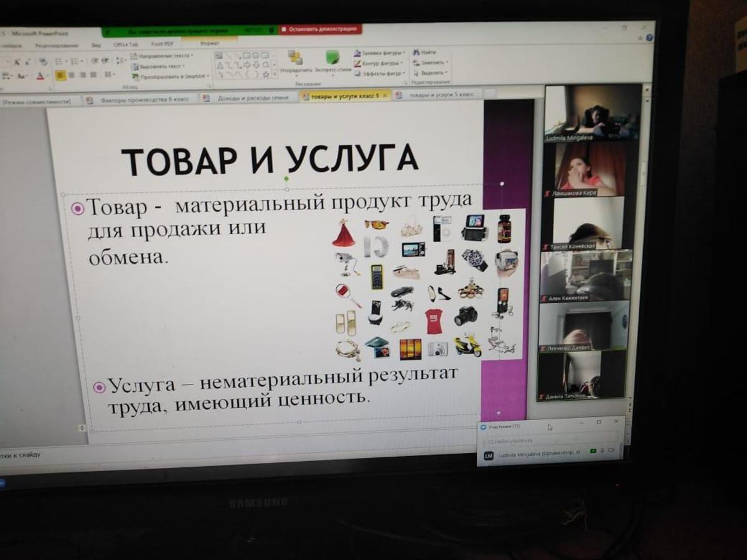
Task: Toggle the highlighted left-align text button
Action: pyautogui.click(x=60, y=76)
